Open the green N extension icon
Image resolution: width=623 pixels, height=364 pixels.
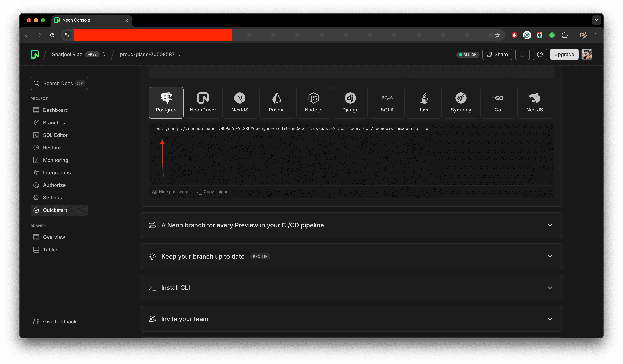(552, 35)
